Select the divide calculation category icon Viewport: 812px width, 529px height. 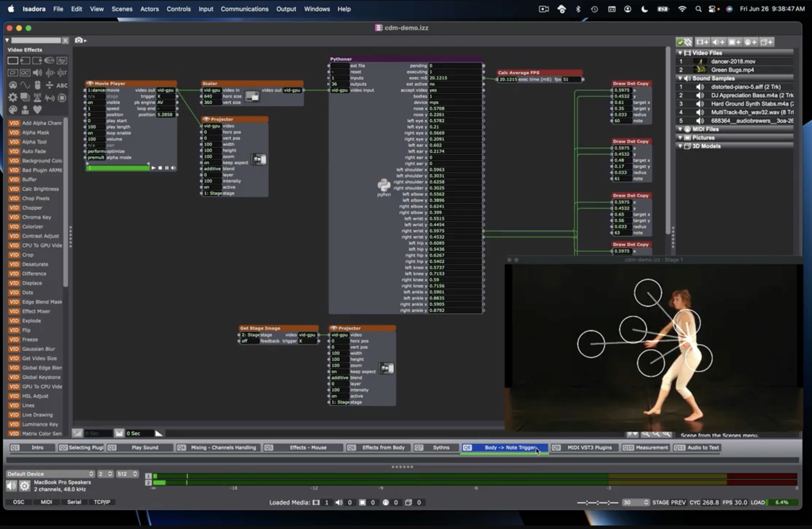click(x=49, y=85)
